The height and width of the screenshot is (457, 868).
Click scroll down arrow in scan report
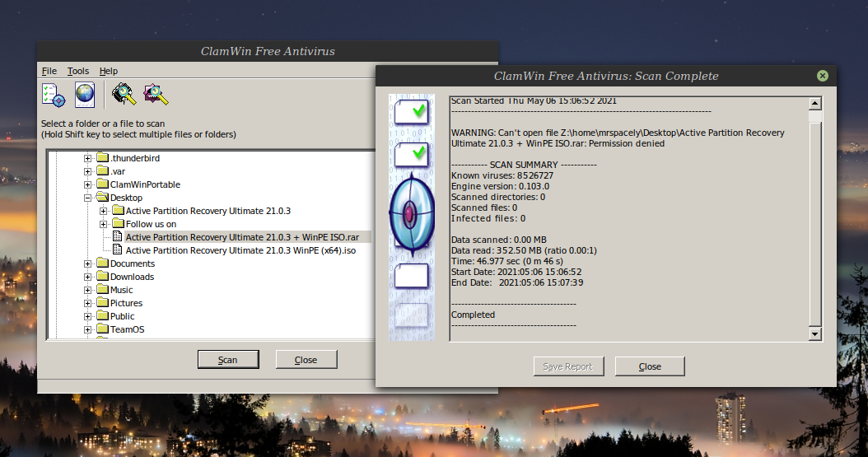(814, 333)
